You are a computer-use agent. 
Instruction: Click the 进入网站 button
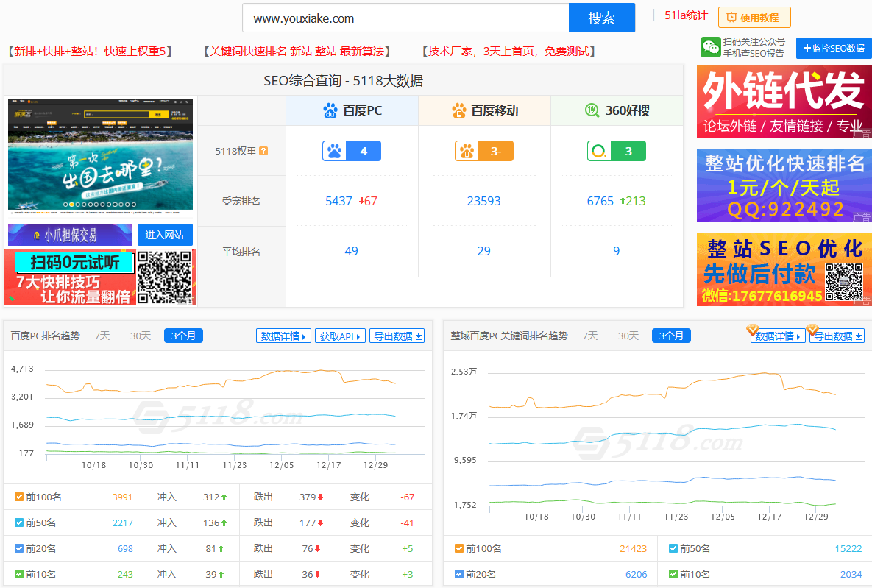click(x=165, y=235)
